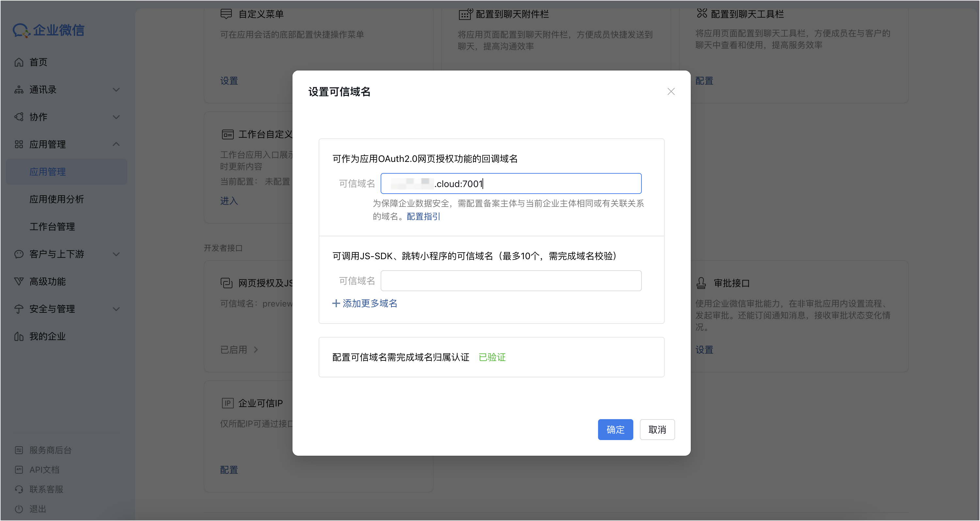Click the 客户与上下游 chat bubble icon
Image resolution: width=980 pixels, height=521 pixels.
point(19,254)
